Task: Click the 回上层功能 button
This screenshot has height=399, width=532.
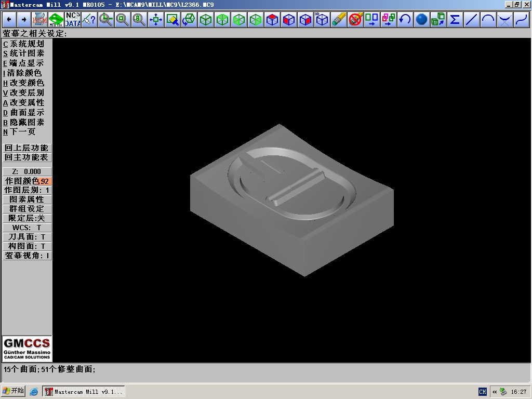Action: (x=27, y=148)
